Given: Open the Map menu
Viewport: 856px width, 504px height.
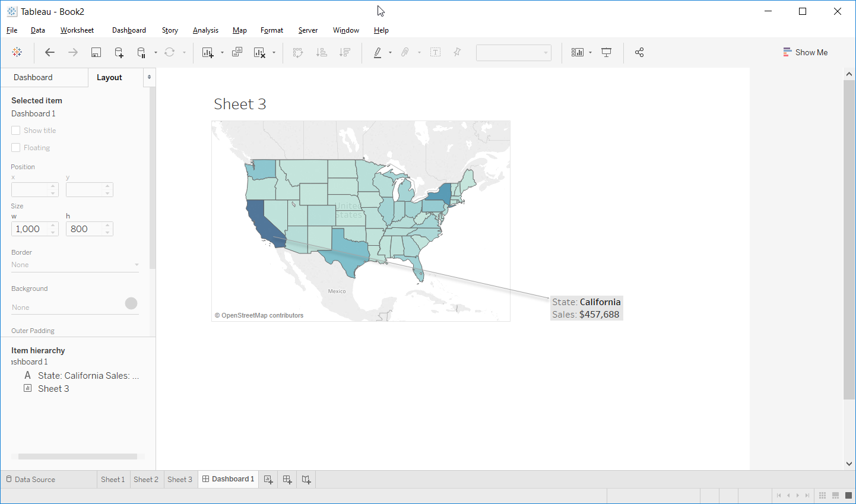Looking at the screenshot, I should tap(239, 30).
